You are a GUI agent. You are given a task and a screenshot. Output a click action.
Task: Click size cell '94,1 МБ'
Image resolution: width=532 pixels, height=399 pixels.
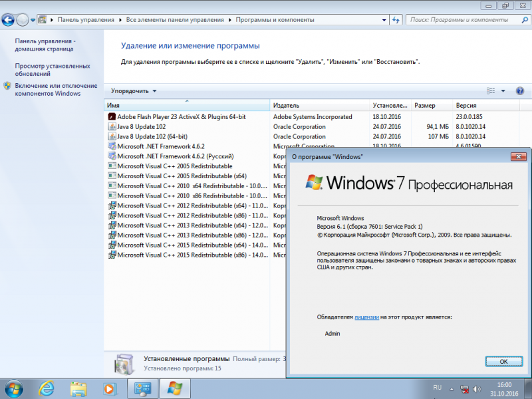click(x=438, y=126)
